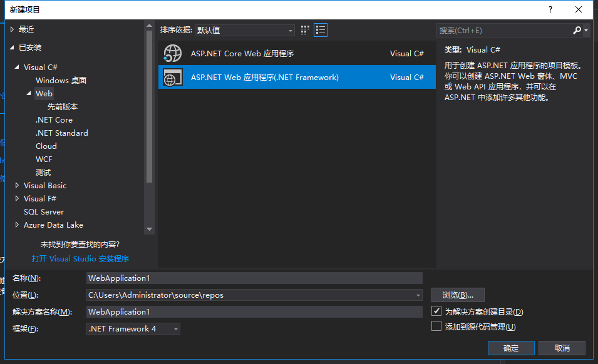Click the category tree scroll down arrow
This screenshot has height=364, width=598.
(149, 229)
